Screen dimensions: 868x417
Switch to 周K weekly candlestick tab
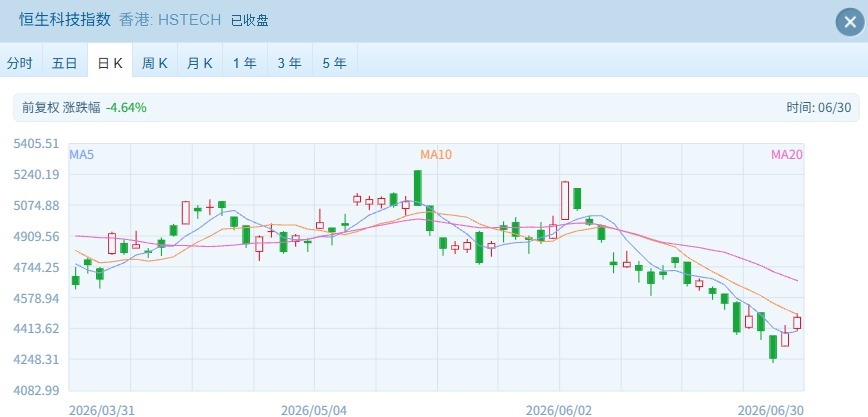[x=154, y=63]
